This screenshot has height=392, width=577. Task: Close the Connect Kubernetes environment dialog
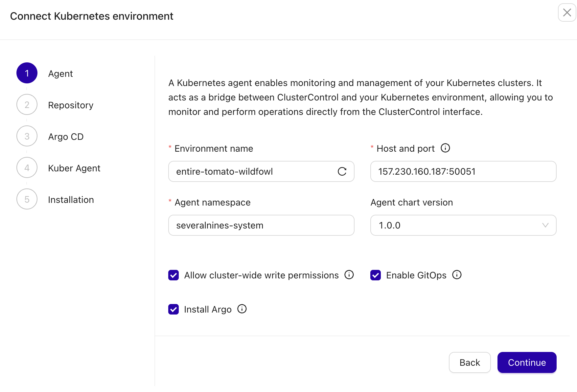click(566, 13)
